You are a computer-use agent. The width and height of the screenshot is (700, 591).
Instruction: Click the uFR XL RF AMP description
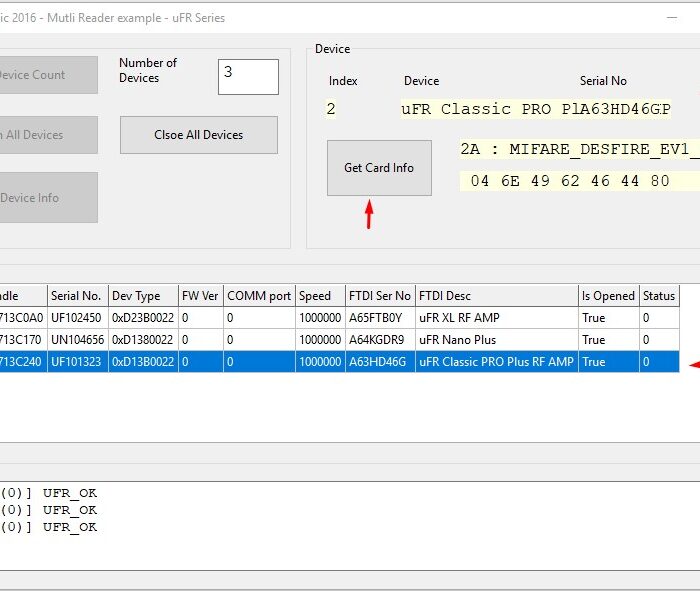click(497, 318)
